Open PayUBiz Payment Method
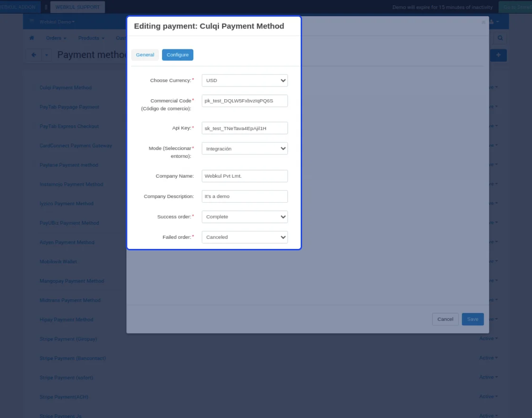Screen dimensions: 532x418 (69, 223)
